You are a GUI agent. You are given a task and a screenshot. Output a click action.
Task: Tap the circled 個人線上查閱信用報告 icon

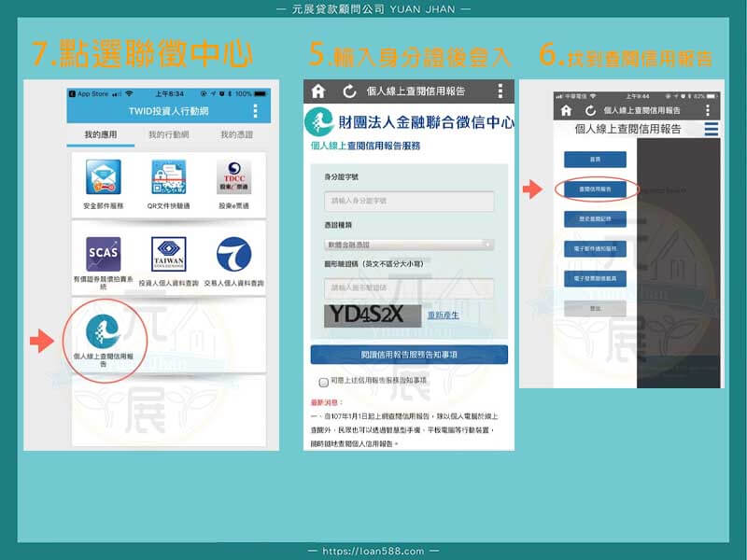[106, 332]
